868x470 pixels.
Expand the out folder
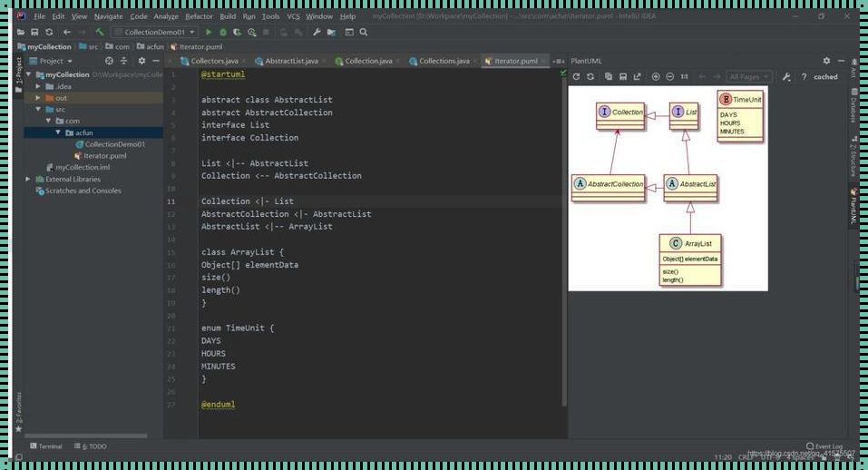38,98
